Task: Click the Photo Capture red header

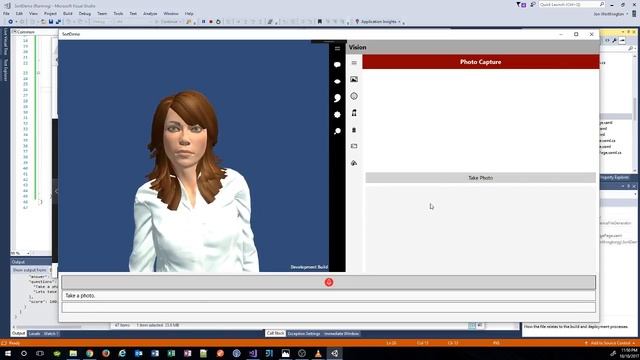Action: [480, 62]
